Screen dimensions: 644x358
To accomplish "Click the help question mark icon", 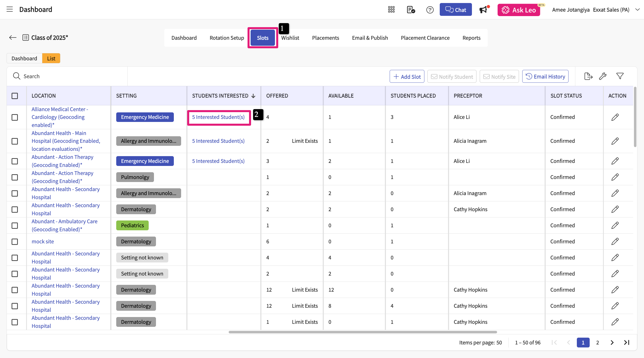I will pos(430,10).
